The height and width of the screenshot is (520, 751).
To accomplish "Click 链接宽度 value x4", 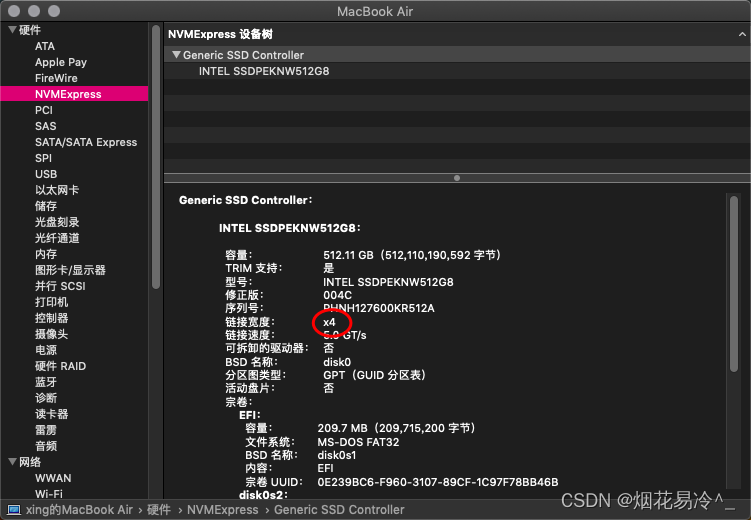I will 329,322.
